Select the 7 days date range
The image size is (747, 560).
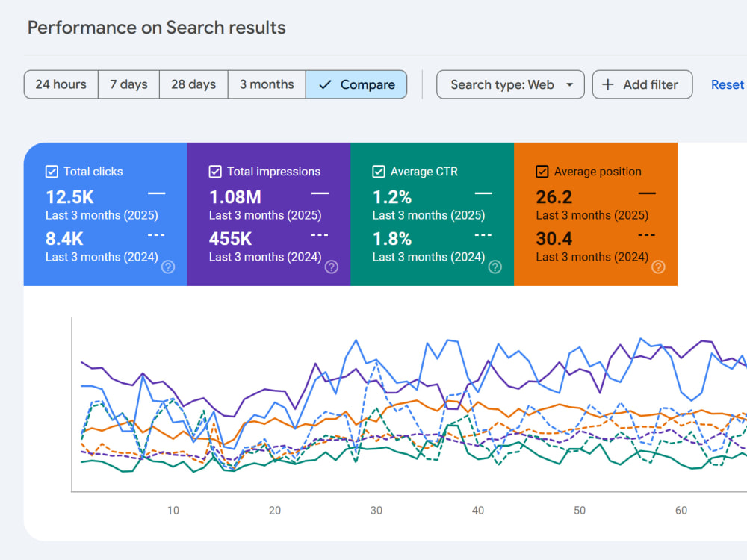pyautogui.click(x=128, y=85)
